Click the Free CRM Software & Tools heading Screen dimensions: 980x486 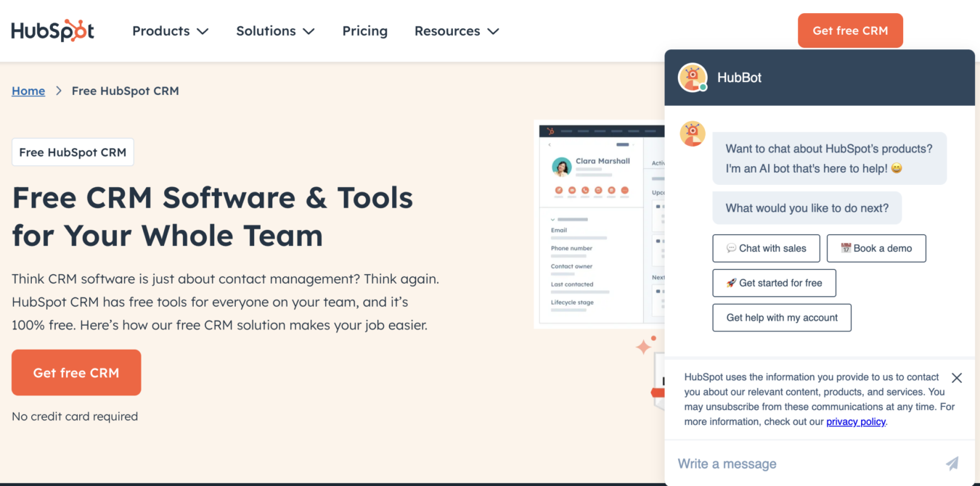coord(213,217)
